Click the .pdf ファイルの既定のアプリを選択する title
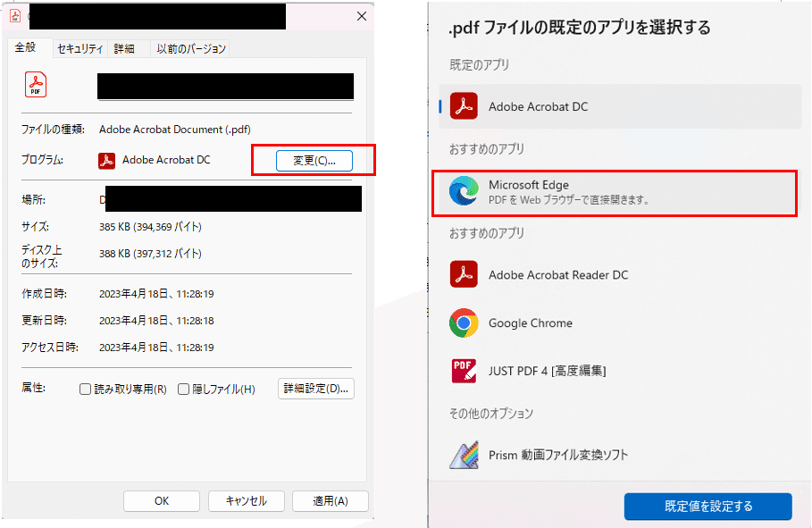Image resolution: width=812 pixels, height=528 pixels. tap(580, 28)
